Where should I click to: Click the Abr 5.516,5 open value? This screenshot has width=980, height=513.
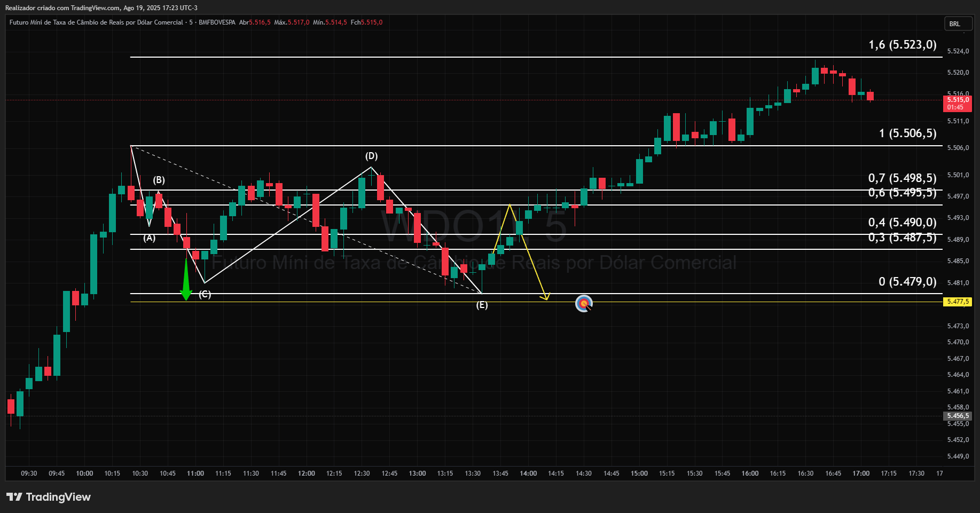255,22
